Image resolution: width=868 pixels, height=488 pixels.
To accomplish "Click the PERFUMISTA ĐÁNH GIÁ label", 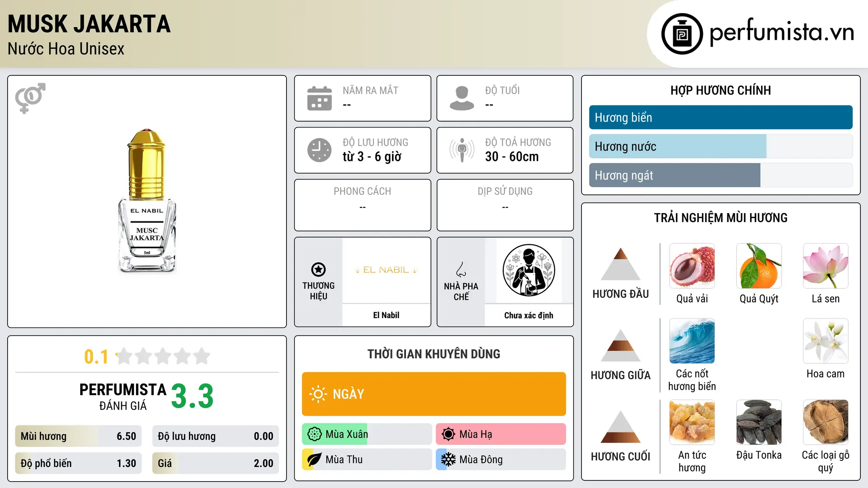I will pos(123,397).
